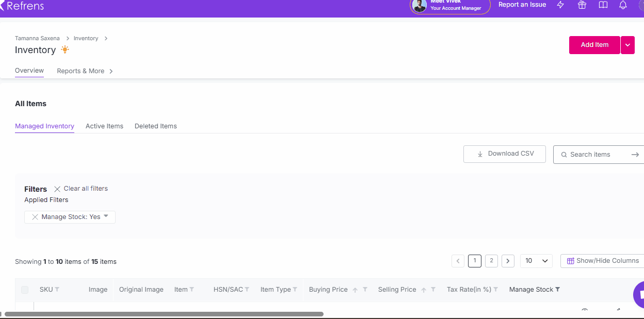Open the notifications bell icon
This screenshot has width=644, height=319.
[x=623, y=5]
